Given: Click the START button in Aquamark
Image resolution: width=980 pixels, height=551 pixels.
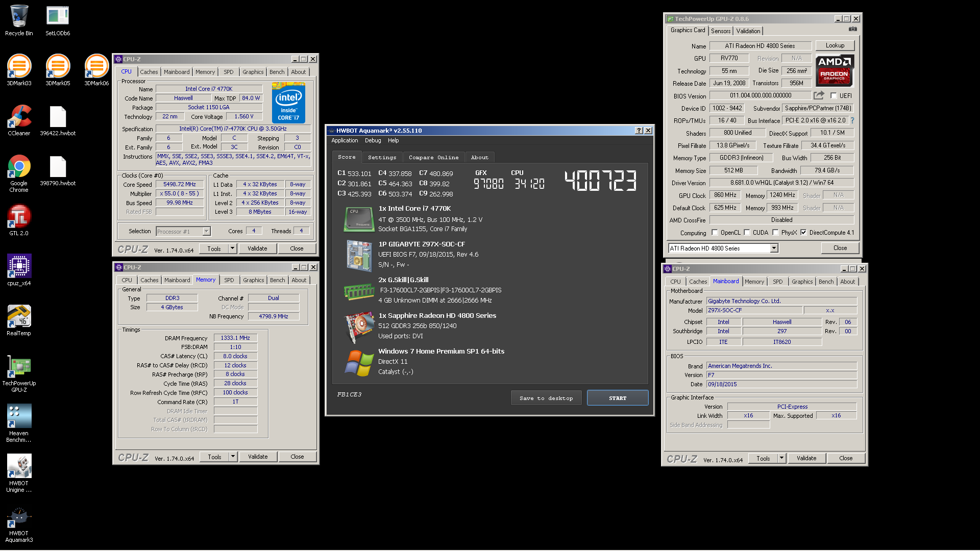Looking at the screenshot, I should (618, 398).
